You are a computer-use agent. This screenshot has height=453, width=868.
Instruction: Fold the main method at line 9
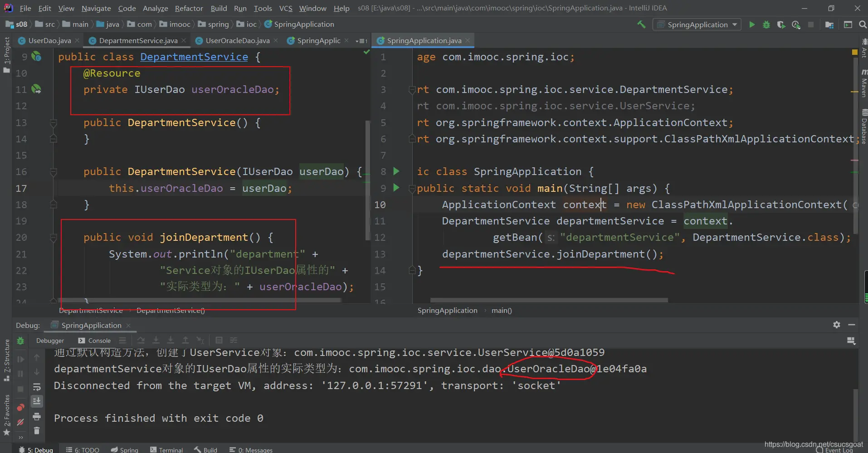pos(412,189)
